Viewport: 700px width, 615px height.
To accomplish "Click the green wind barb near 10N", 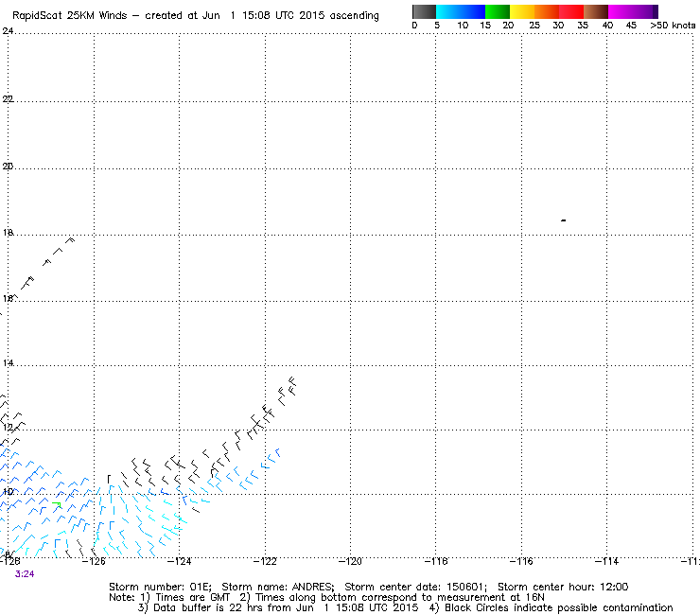I will coord(57,504).
